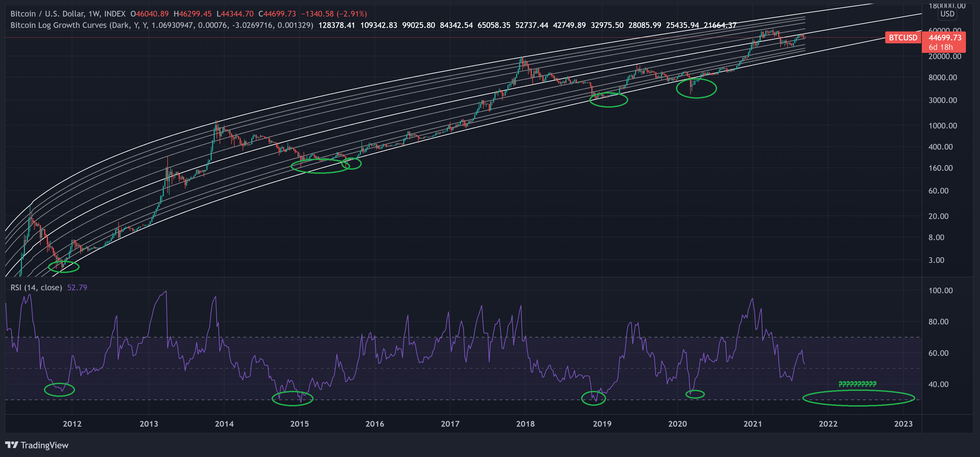Click the 20000.00 price scale label

[x=945, y=56]
